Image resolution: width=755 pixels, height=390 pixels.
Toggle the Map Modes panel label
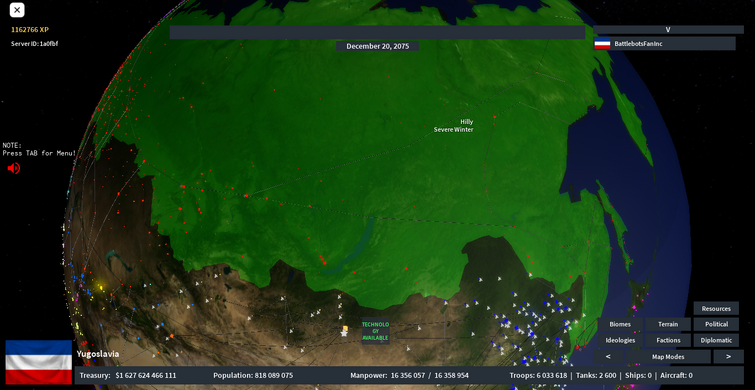668,356
